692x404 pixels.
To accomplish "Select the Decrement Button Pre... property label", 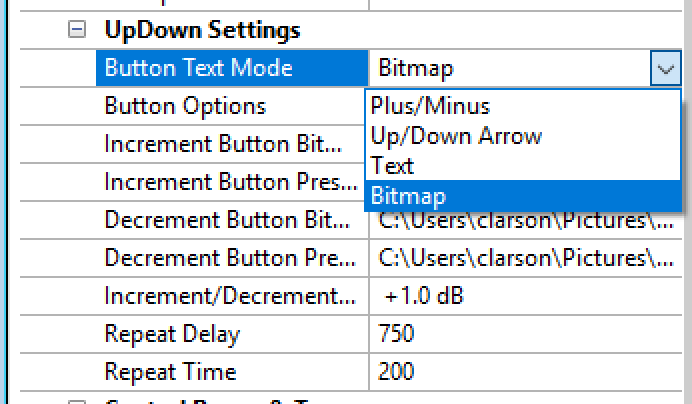I will point(232,258).
